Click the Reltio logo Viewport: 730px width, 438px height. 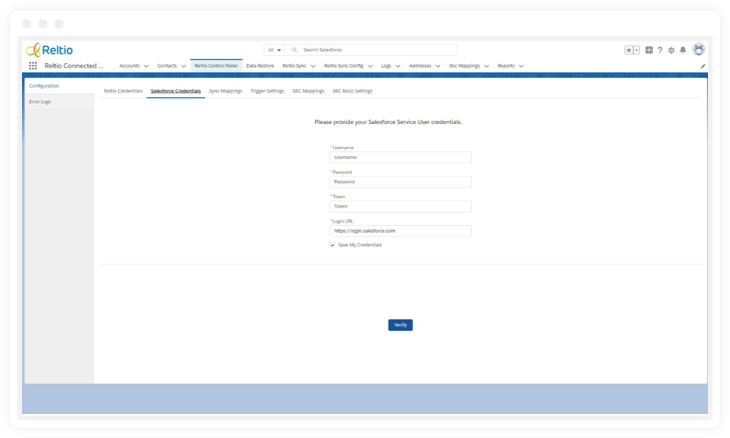(x=49, y=50)
